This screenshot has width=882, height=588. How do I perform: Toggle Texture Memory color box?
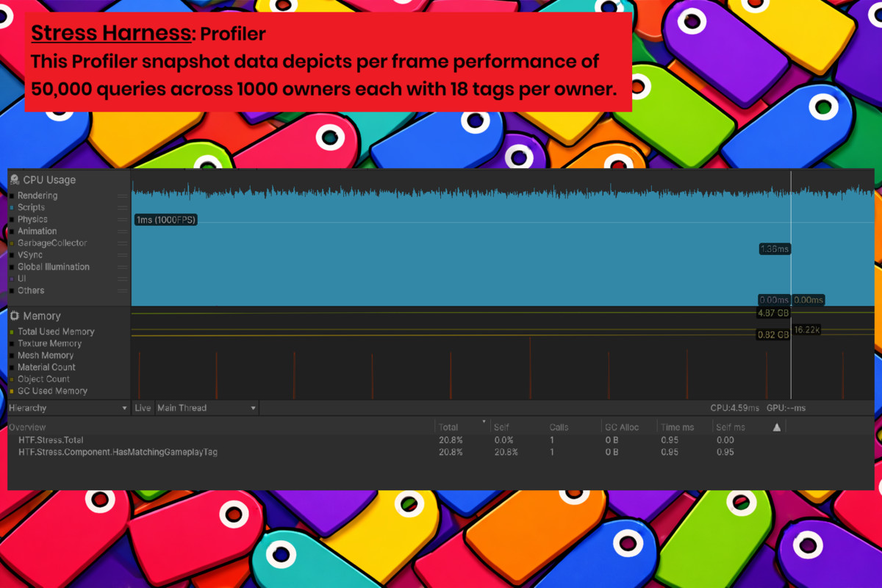[x=12, y=344]
